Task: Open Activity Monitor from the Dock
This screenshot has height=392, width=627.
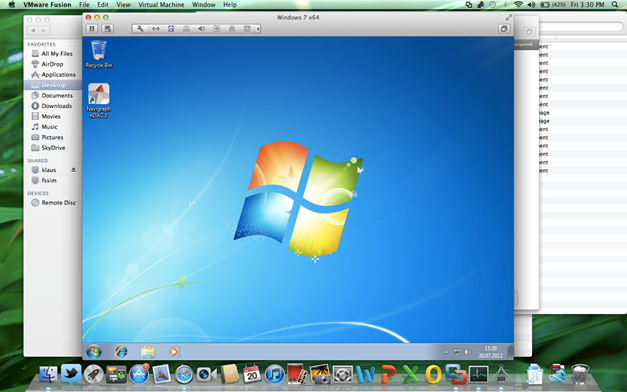Action: tap(478, 375)
